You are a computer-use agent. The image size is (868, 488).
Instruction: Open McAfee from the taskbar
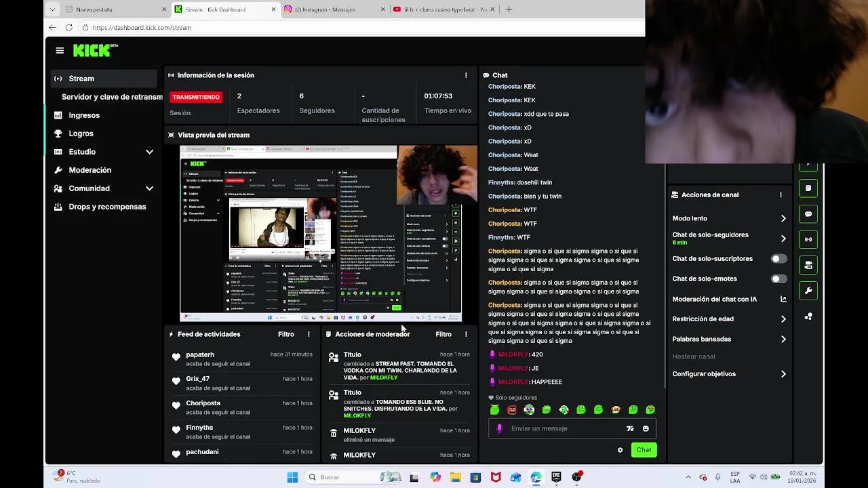[x=496, y=477]
